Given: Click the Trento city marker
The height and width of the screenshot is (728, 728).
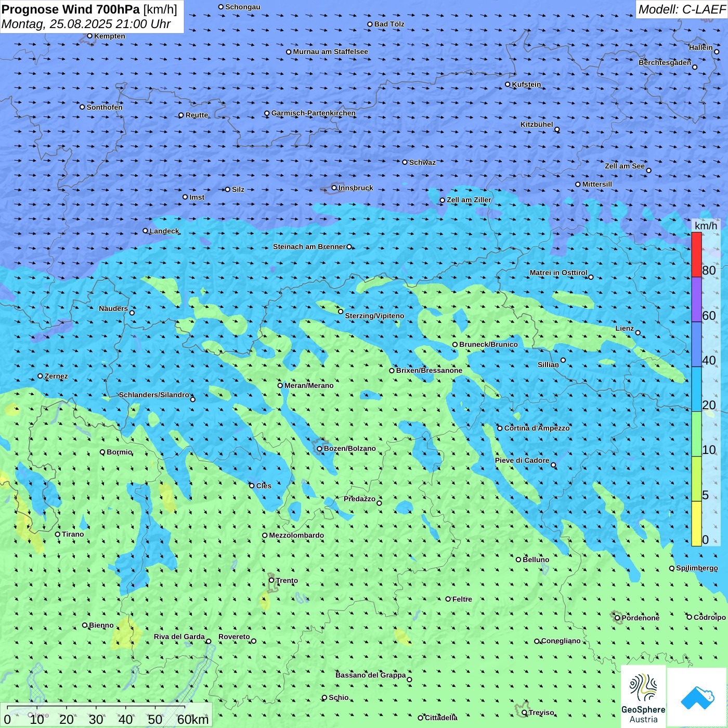Looking at the screenshot, I should [x=271, y=580].
